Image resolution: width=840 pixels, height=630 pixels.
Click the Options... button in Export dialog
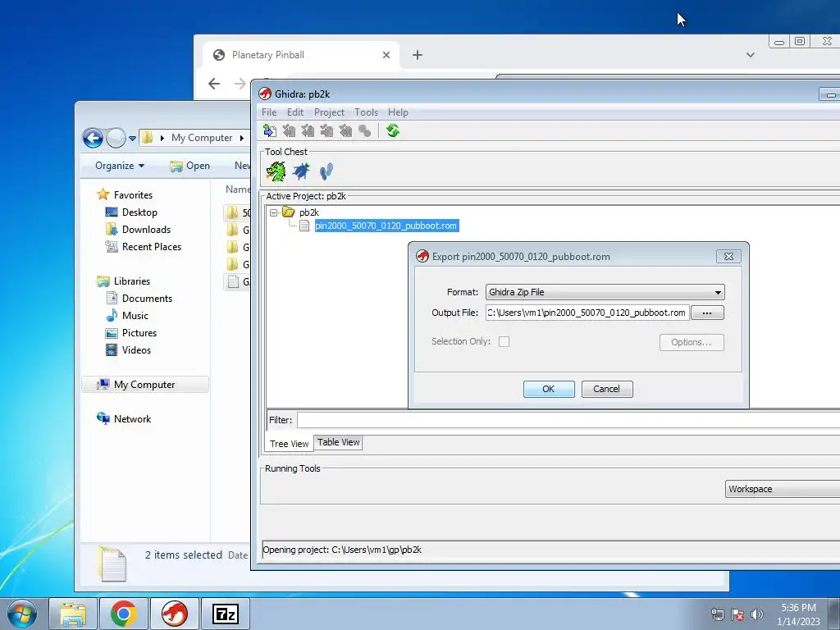coord(692,342)
